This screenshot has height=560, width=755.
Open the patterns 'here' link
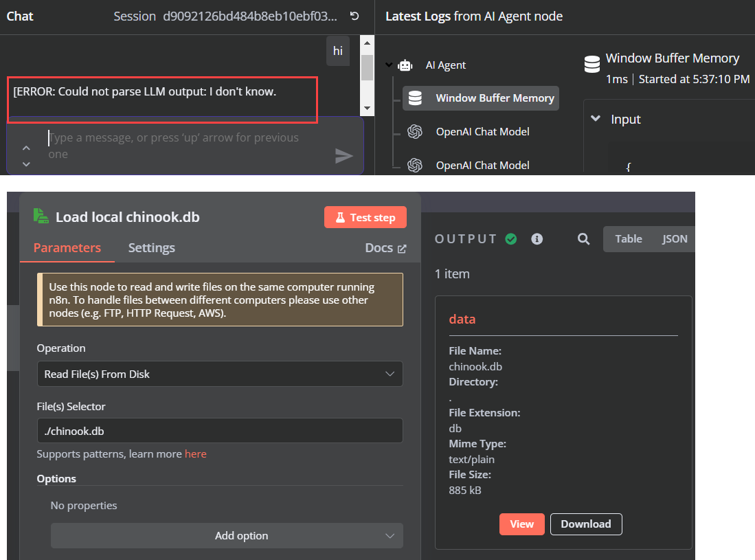pos(196,453)
